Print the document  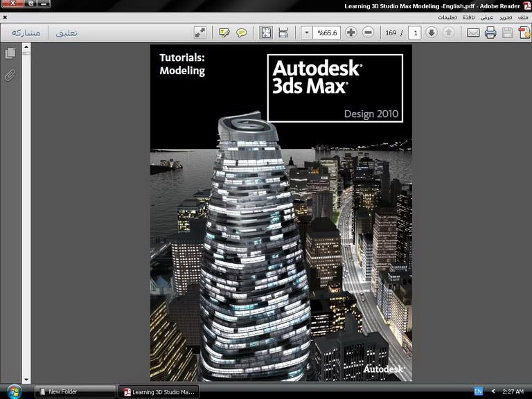pos(490,33)
